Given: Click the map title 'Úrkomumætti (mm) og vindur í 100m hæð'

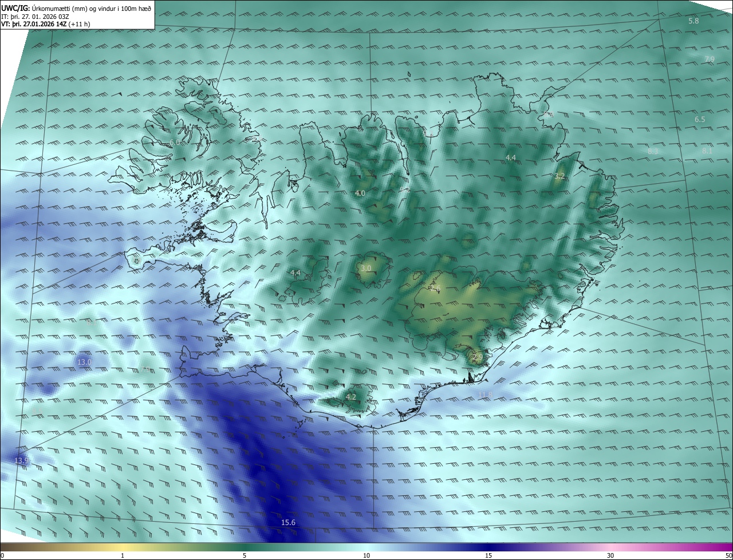Looking at the screenshot, I should click(x=92, y=9).
